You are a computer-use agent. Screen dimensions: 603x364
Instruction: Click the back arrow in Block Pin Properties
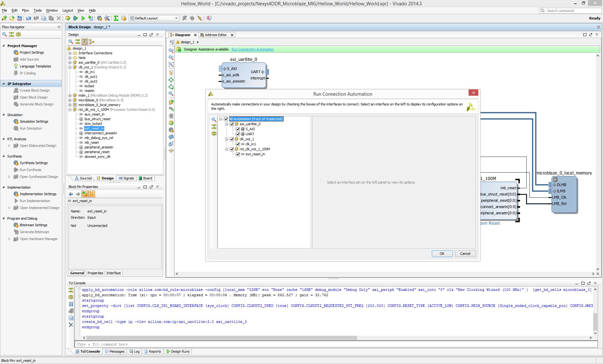(71, 194)
